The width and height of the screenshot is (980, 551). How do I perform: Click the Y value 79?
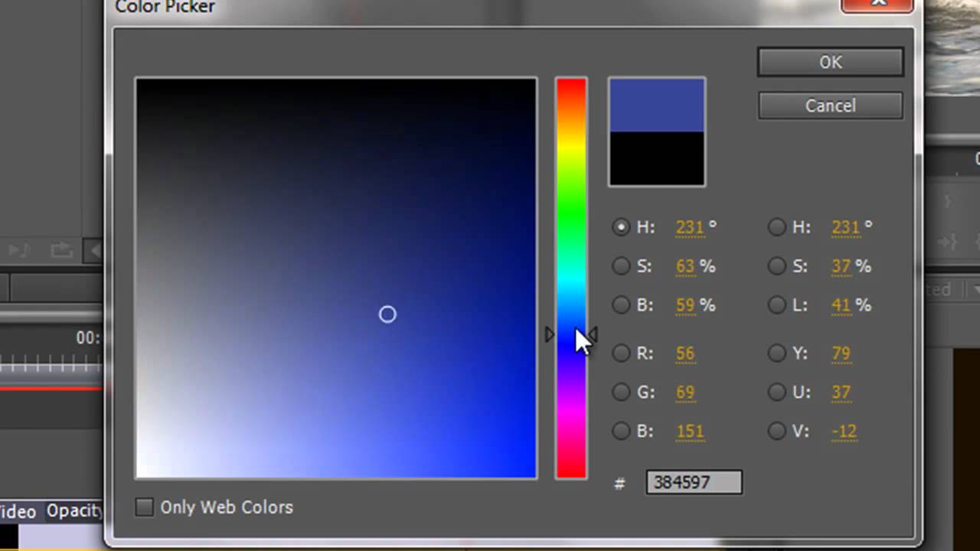pyautogui.click(x=841, y=353)
